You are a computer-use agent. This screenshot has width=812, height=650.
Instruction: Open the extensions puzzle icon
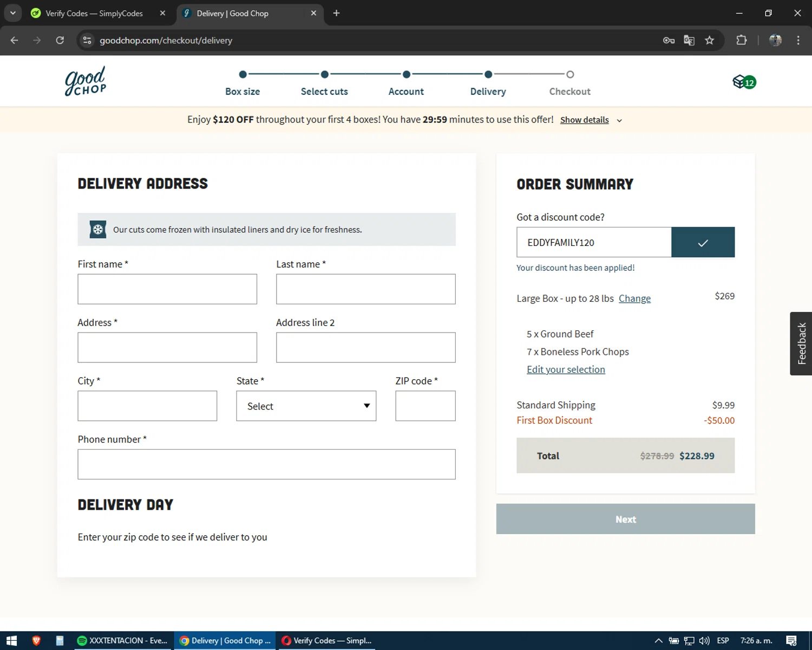click(742, 40)
